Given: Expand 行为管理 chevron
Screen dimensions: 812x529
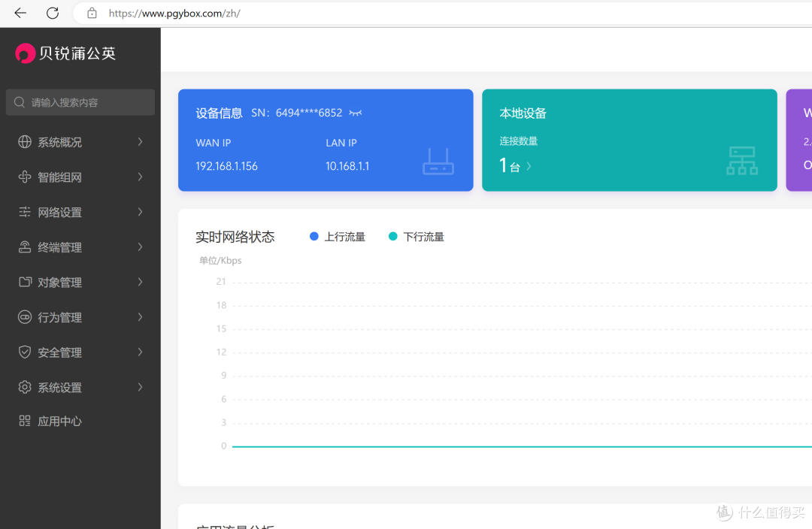Looking at the screenshot, I should tap(140, 317).
